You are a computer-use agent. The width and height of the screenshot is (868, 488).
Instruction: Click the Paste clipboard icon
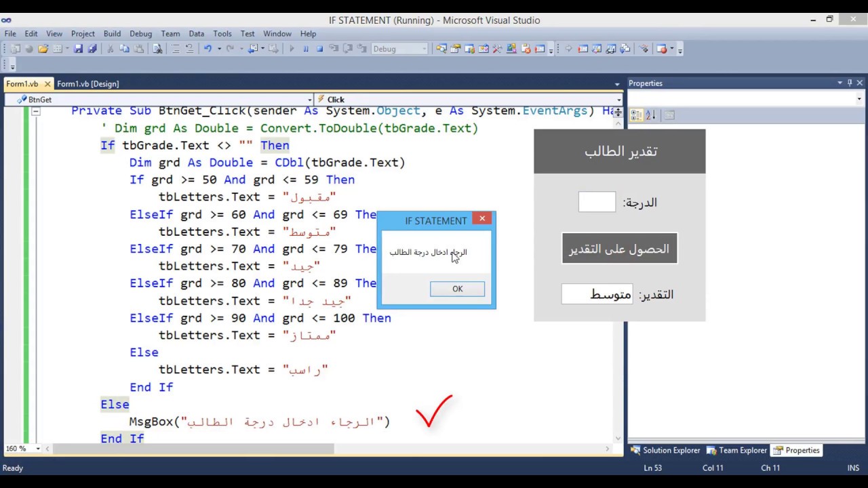point(138,49)
